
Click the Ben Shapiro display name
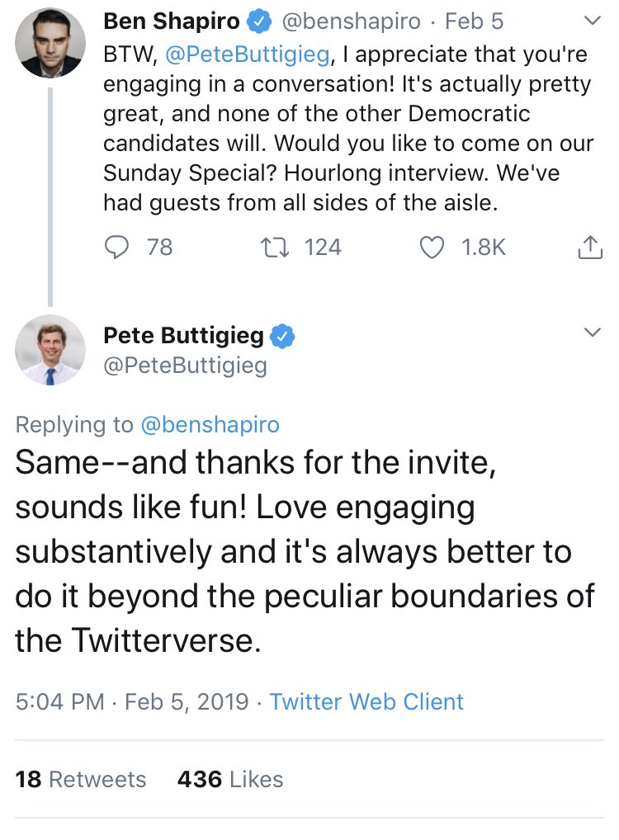(x=172, y=21)
